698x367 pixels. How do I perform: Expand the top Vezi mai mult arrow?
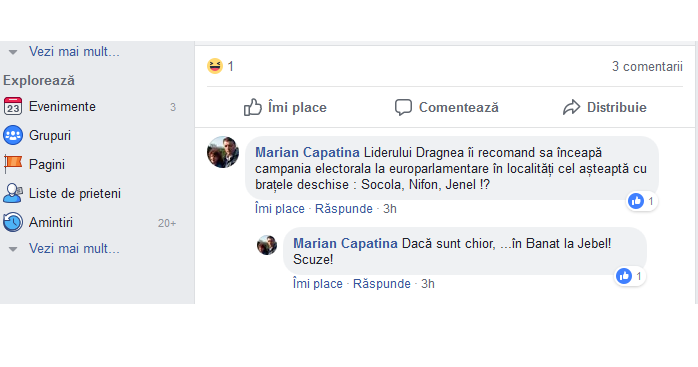coord(13,52)
